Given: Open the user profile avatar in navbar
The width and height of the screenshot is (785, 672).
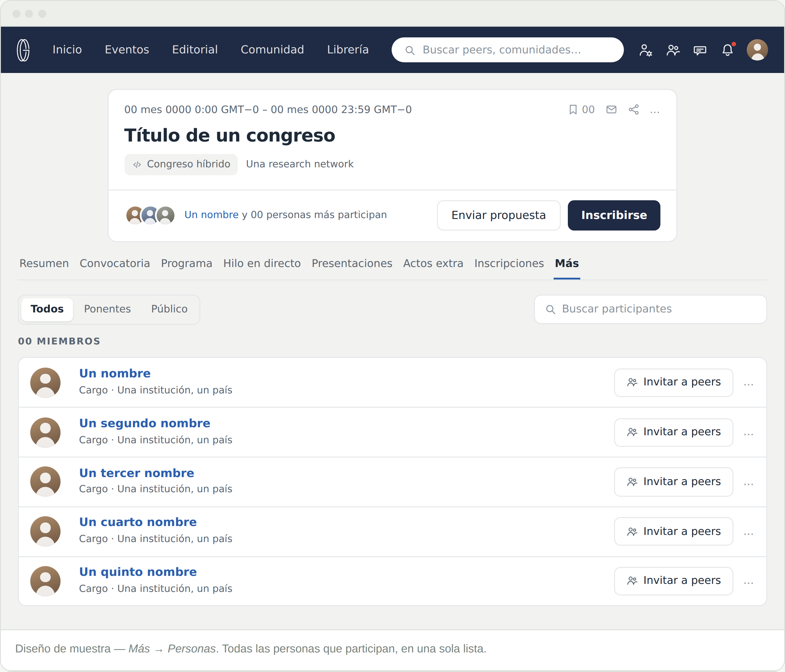Looking at the screenshot, I should [757, 50].
